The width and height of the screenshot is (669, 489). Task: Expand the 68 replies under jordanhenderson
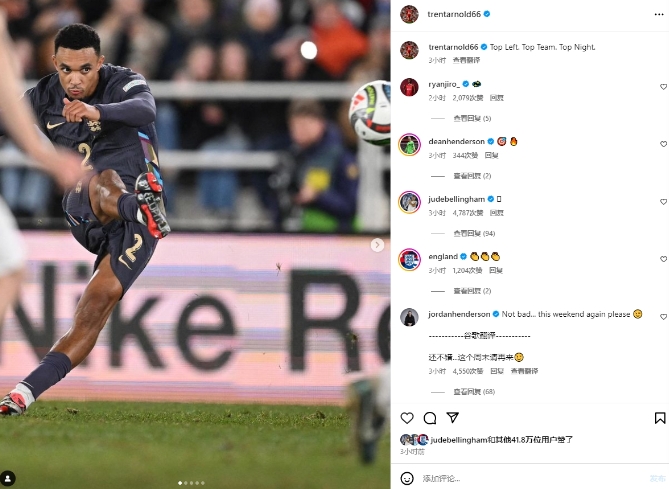coord(474,391)
